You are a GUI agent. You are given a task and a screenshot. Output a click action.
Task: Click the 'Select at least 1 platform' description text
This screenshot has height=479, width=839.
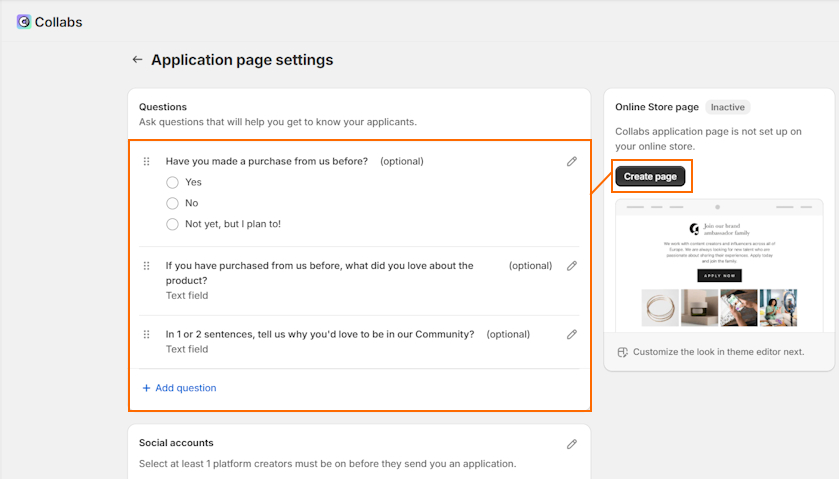[x=327, y=463]
